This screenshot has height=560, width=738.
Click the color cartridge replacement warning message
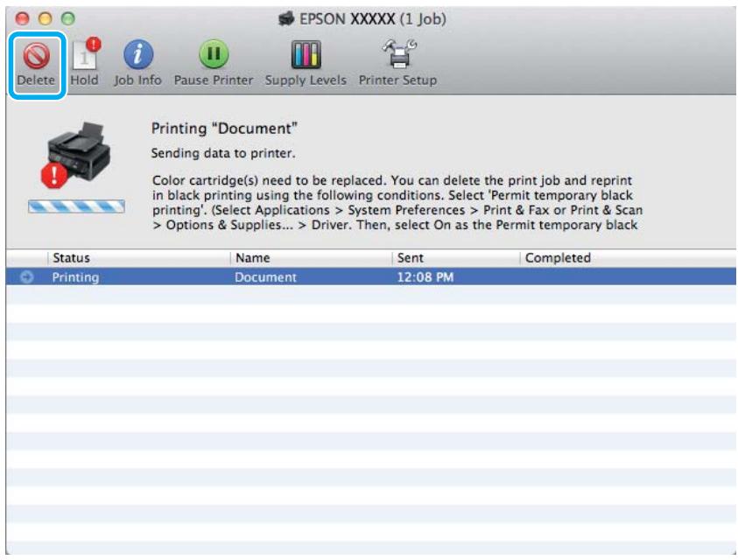point(397,203)
